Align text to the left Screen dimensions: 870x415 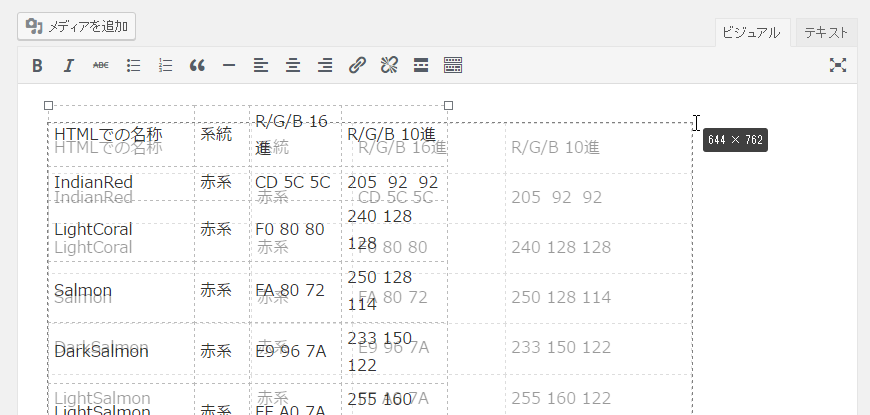tap(261, 66)
